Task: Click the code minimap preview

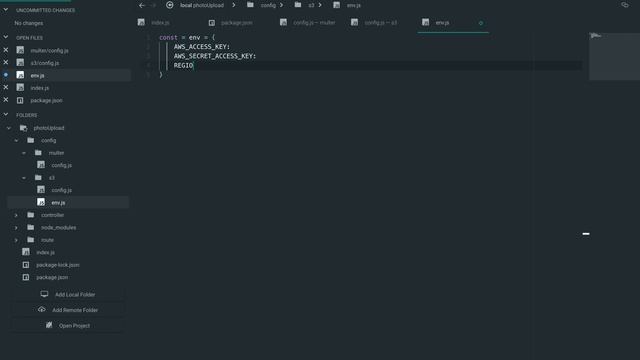Action: coord(614,56)
